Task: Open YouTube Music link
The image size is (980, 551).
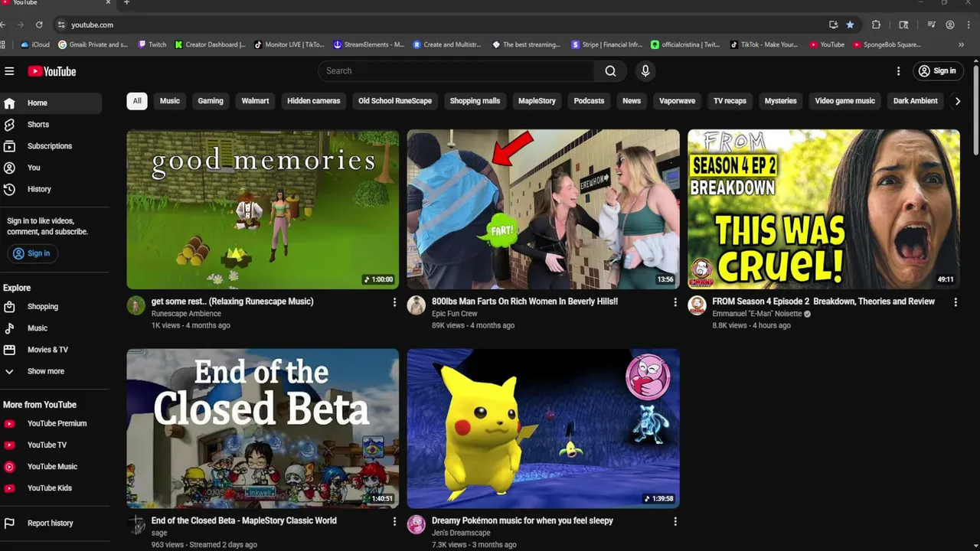Action: (51, 466)
